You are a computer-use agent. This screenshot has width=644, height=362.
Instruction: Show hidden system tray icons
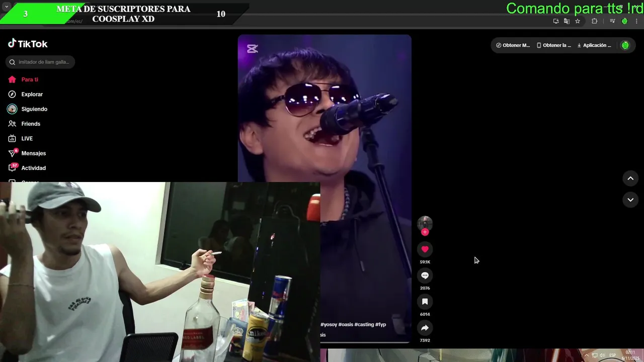pyautogui.click(x=586, y=355)
